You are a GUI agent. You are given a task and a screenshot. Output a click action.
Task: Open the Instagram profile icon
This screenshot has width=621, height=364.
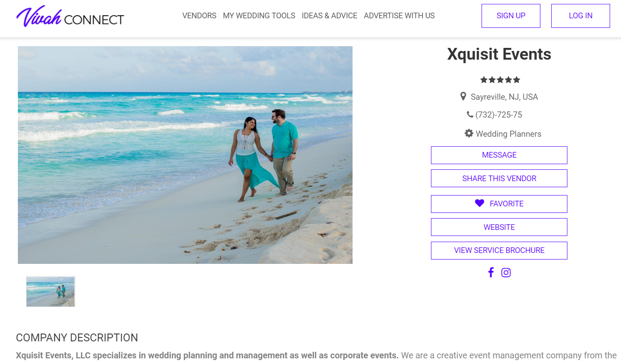506,273
